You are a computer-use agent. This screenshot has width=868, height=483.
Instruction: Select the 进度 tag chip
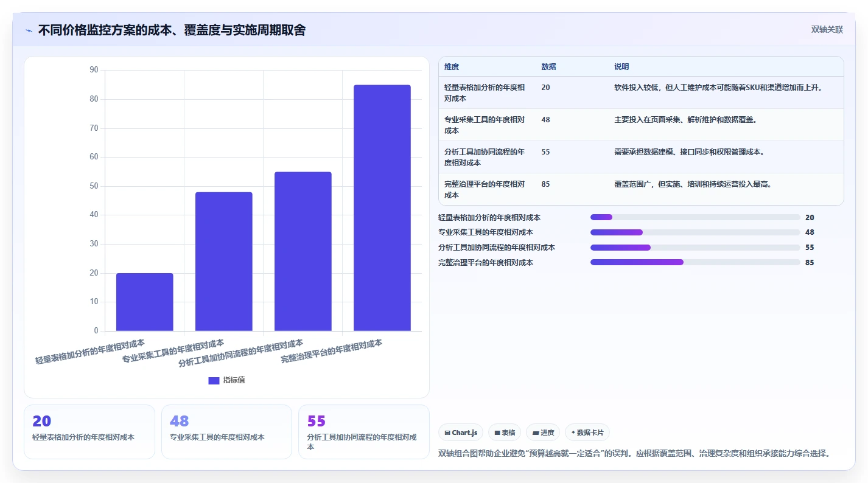tap(543, 433)
